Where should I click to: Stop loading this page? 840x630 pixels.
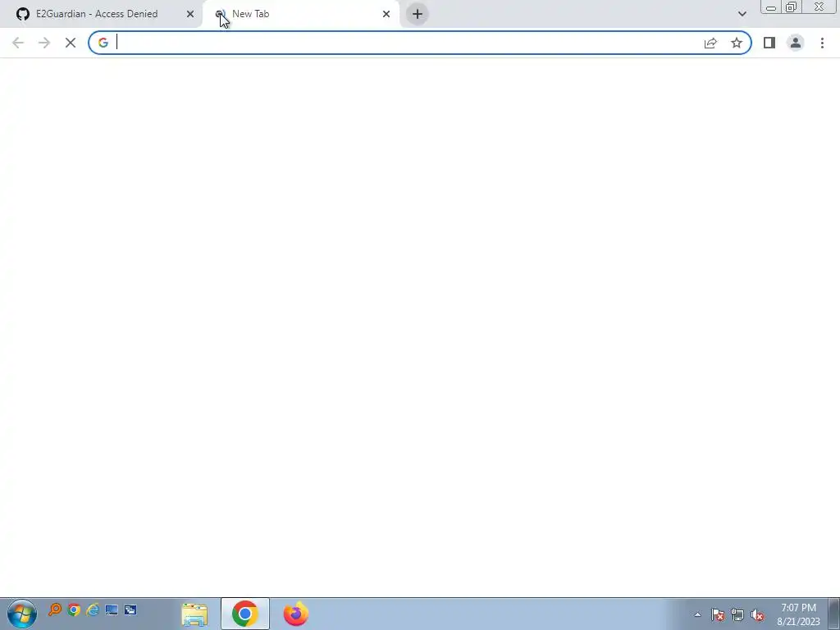(x=71, y=43)
